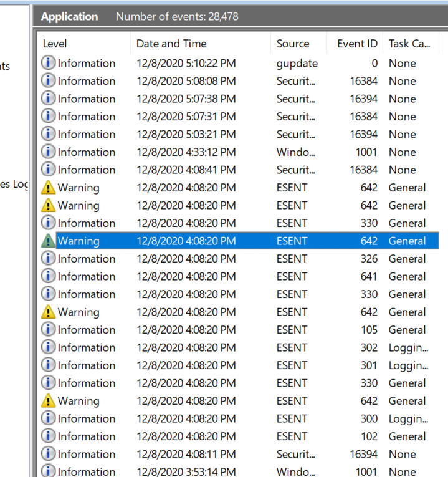The width and height of the screenshot is (448, 477).
Task: Click Information text on the 4:08:41 PM row
Action: [x=87, y=170]
